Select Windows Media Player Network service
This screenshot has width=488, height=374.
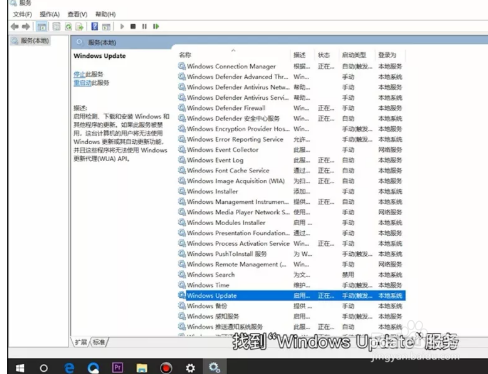point(291,212)
